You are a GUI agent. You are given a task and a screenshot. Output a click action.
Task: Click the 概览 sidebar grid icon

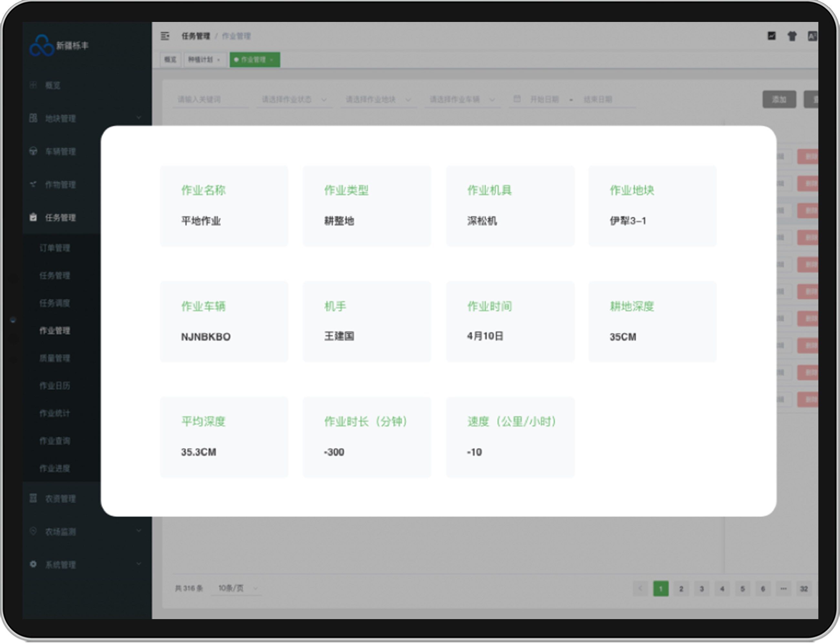[x=33, y=85]
